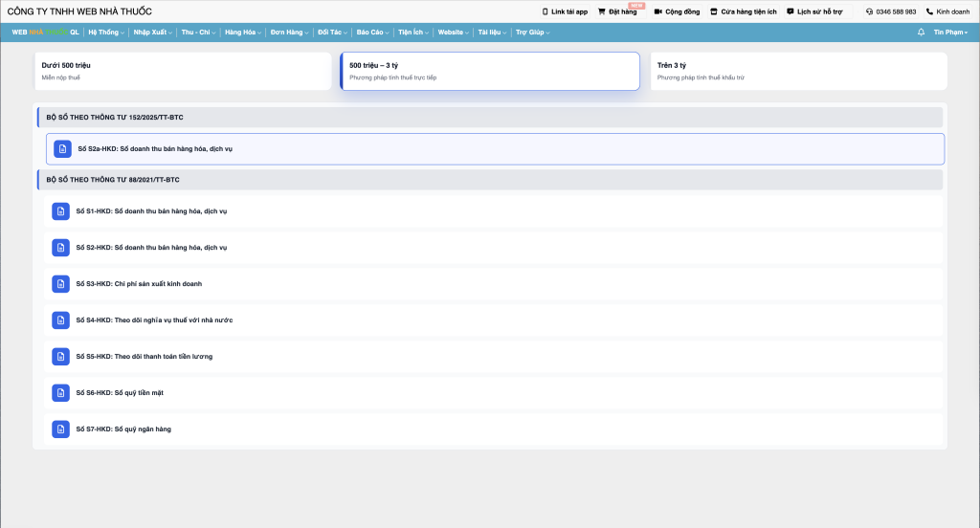Screen dimensions: 980x528
Task: Select the Trên 3 tỷ revenue card
Action: [798, 71]
